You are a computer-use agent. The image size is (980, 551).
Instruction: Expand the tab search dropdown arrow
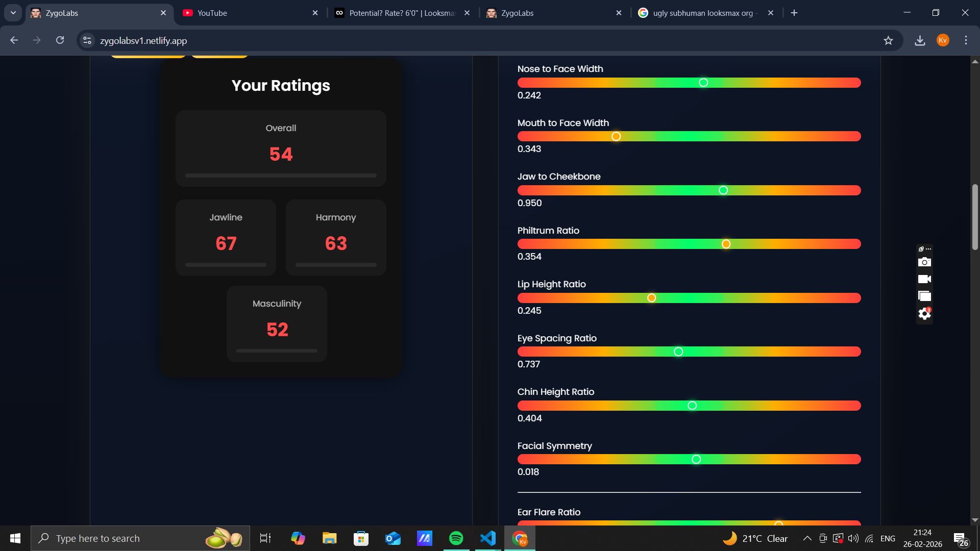(13, 13)
